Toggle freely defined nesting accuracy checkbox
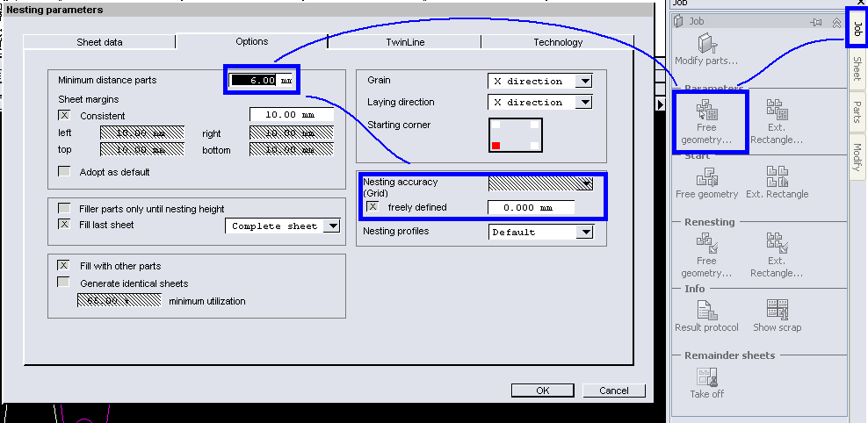Viewport: 868px width, 423px height. pyautogui.click(x=373, y=207)
